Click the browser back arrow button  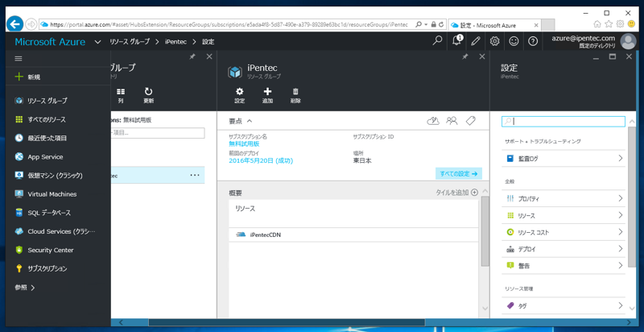tap(14, 24)
